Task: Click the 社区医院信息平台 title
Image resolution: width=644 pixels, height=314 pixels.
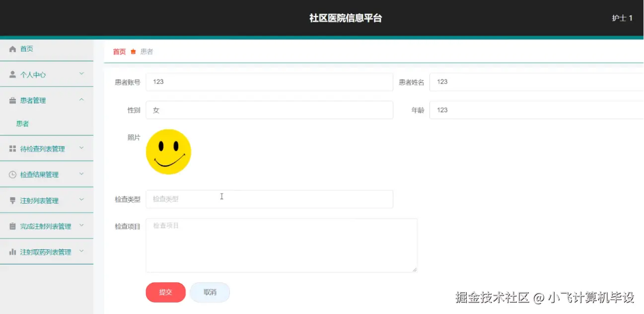Action: [346, 18]
